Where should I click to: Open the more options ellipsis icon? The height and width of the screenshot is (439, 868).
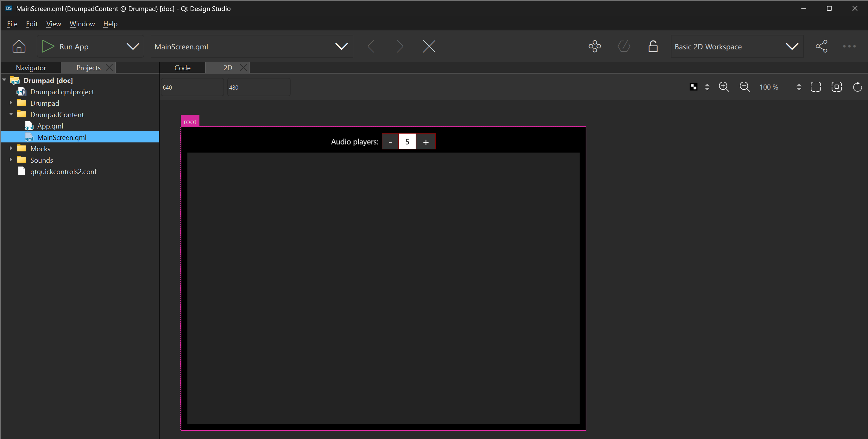click(x=849, y=46)
